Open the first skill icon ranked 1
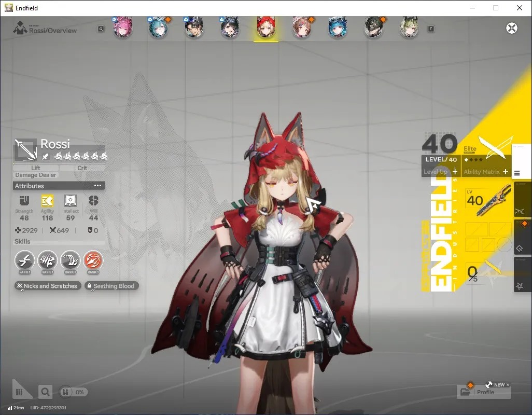 pyautogui.click(x=24, y=260)
